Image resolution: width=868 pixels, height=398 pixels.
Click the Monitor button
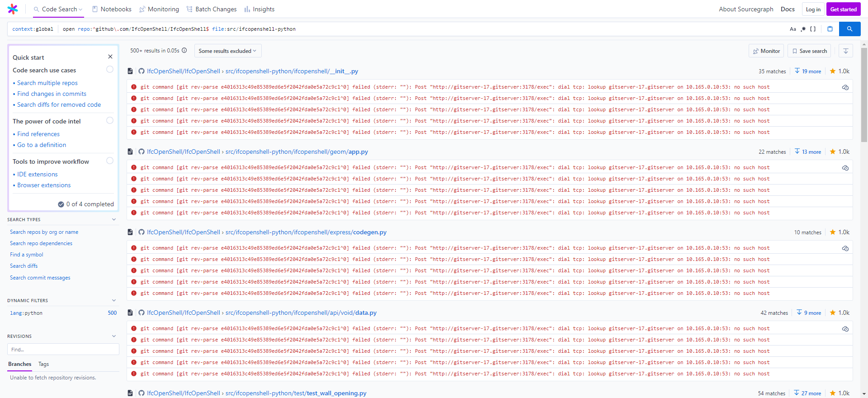tap(766, 51)
